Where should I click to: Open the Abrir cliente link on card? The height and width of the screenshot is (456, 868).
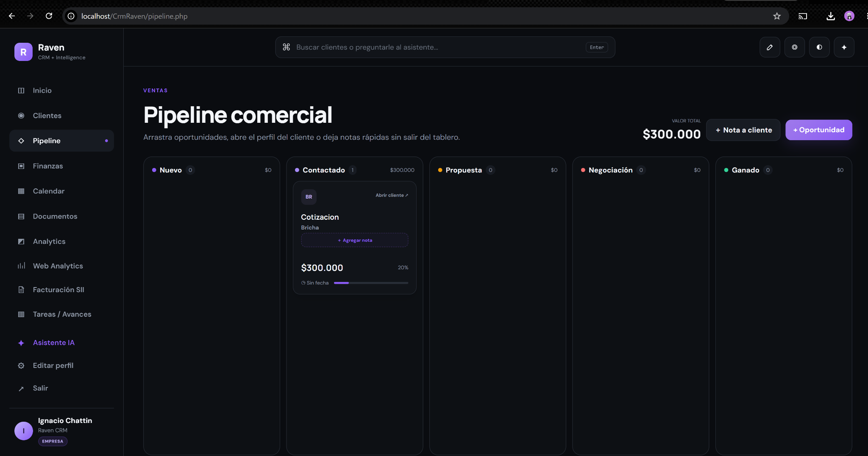tap(392, 195)
